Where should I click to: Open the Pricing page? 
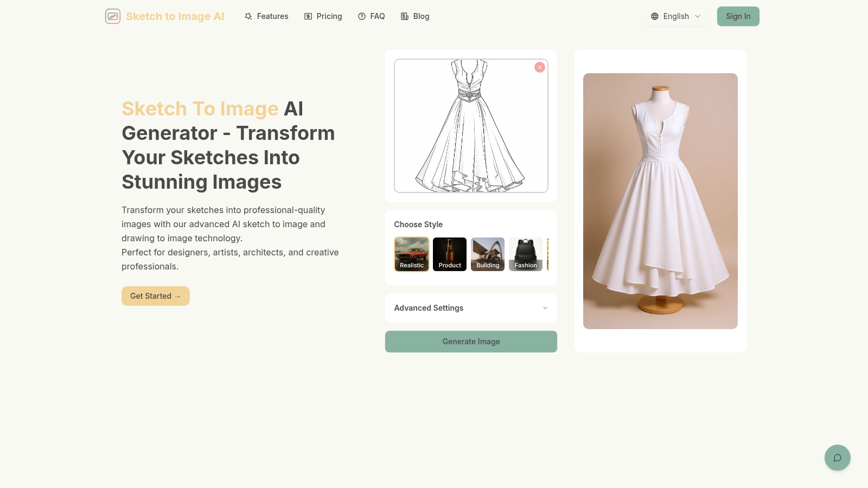(x=329, y=16)
